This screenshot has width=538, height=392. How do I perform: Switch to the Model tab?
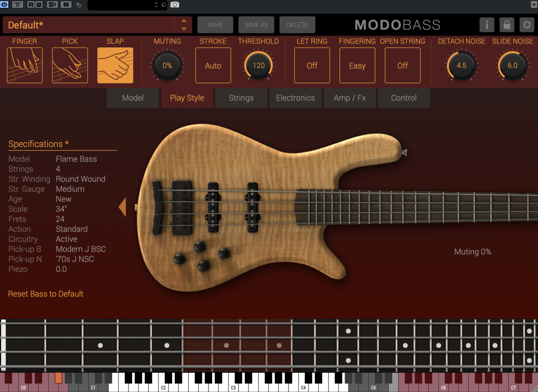tap(133, 98)
